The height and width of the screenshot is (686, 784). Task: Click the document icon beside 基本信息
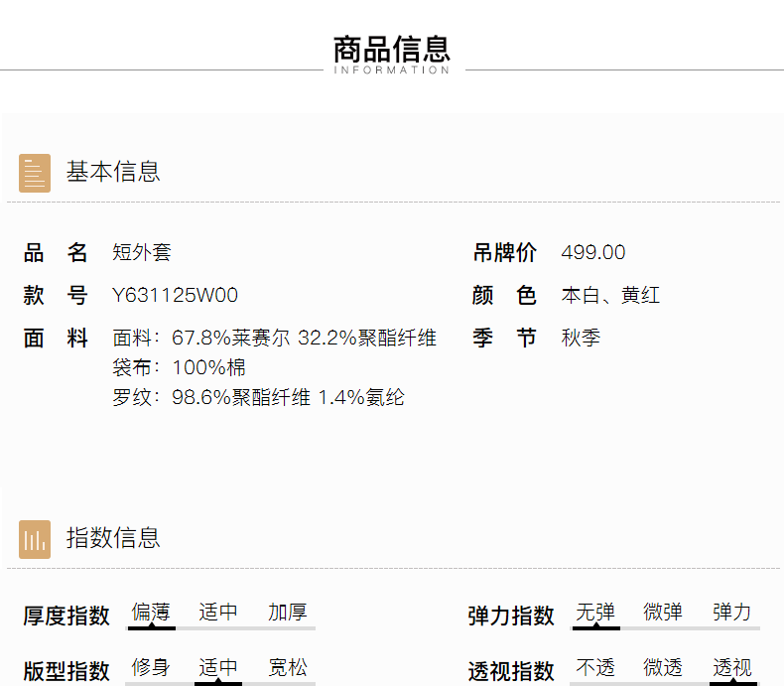coord(35,173)
